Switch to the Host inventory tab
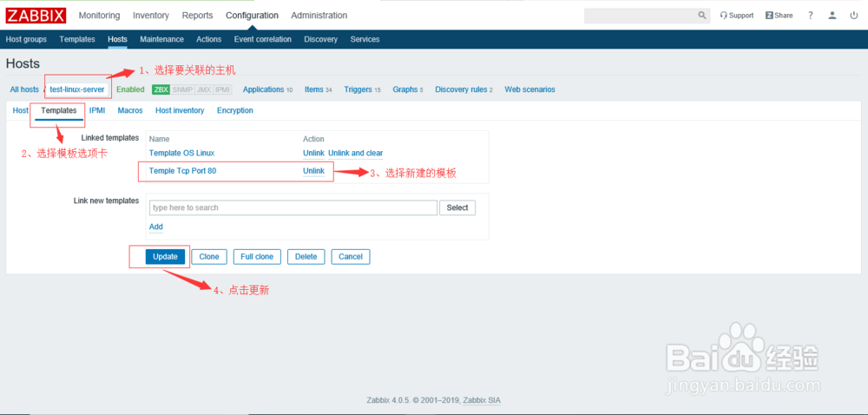Image resolution: width=868 pixels, height=415 pixels. coord(180,110)
